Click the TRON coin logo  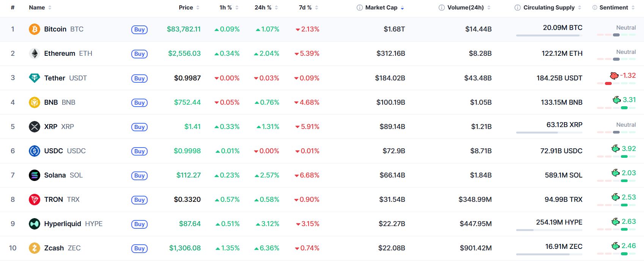[35, 199]
